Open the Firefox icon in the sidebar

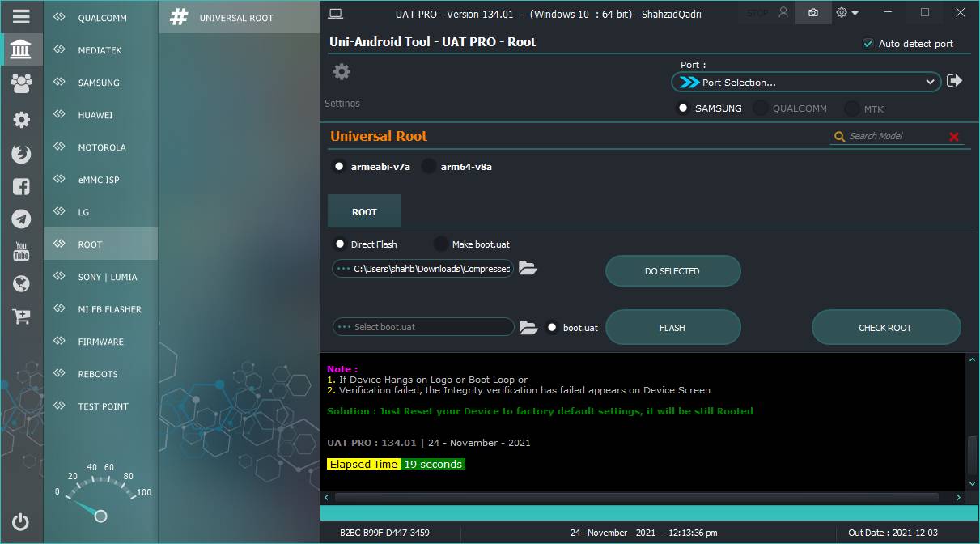pyautogui.click(x=21, y=153)
